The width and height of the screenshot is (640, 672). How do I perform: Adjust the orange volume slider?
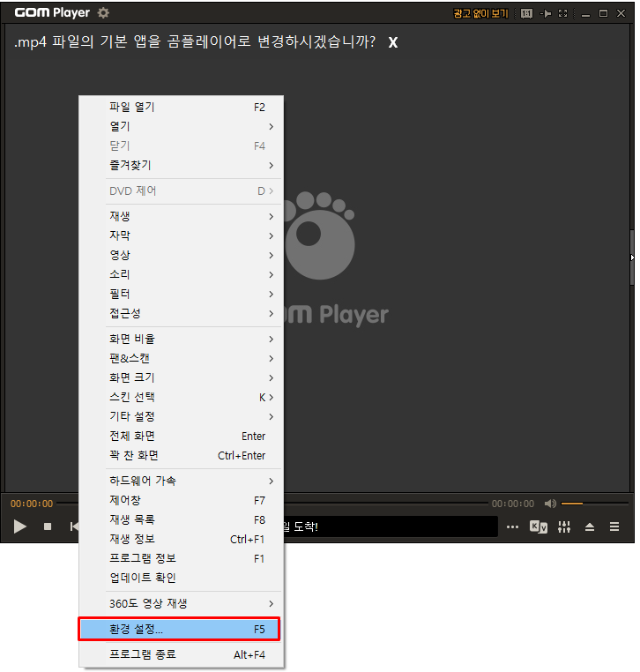pos(594,504)
